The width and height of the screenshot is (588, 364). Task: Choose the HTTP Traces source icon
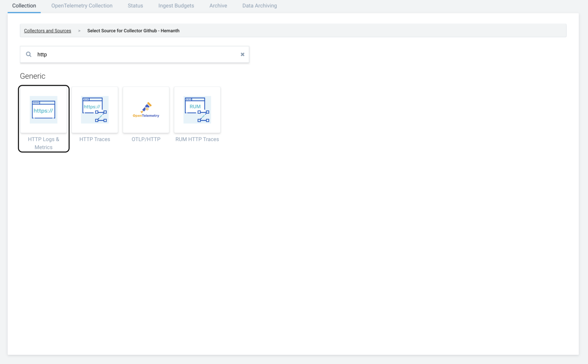point(95,110)
